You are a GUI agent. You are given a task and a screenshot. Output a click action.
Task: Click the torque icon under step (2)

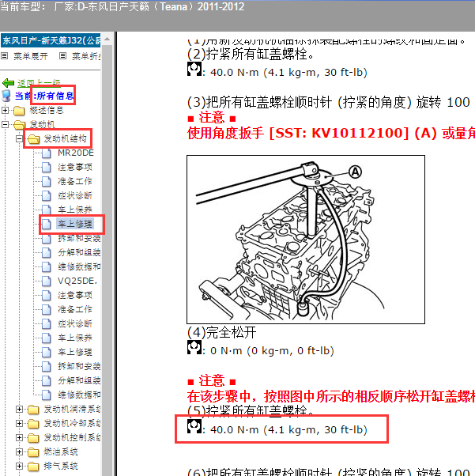tap(194, 69)
